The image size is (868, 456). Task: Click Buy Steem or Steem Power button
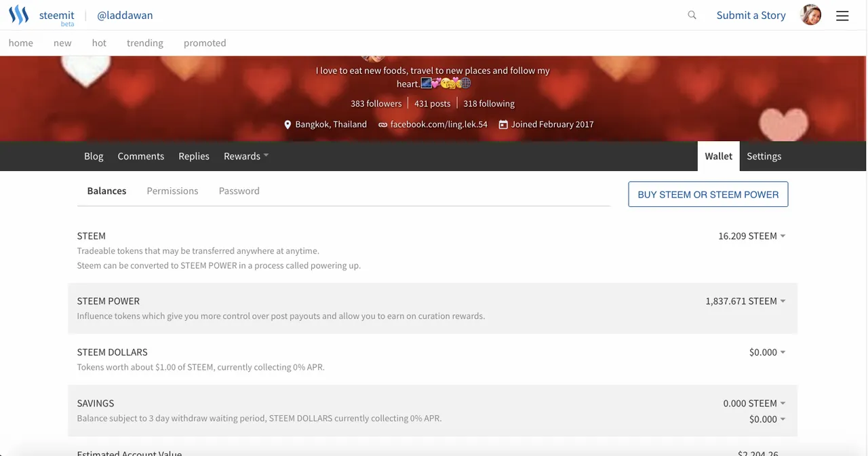pos(708,194)
